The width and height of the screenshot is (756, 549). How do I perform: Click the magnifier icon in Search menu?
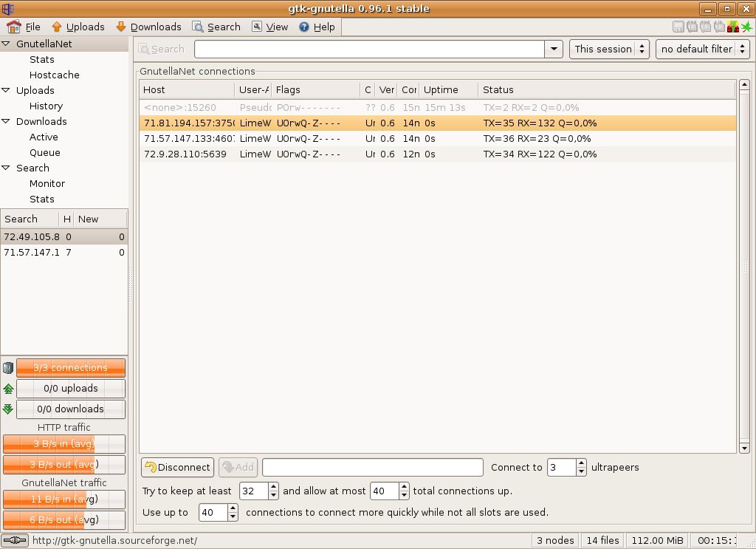198,27
